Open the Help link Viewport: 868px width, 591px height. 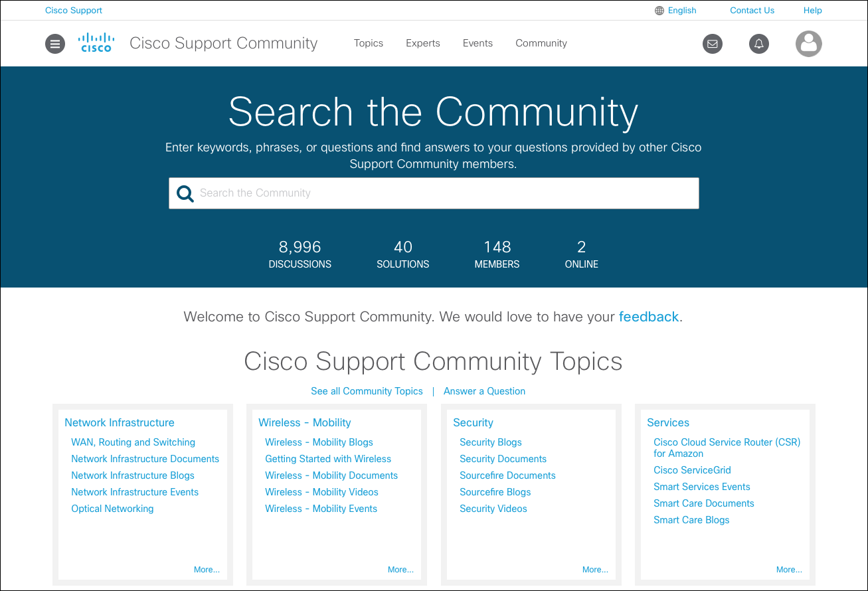pos(812,11)
